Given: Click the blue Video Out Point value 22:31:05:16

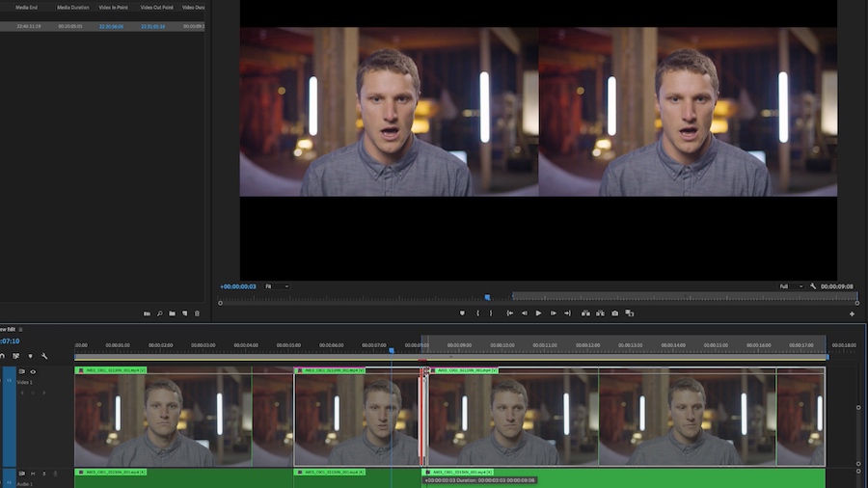Looking at the screenshot, I should pyautogui.click(x=152, y=27).
